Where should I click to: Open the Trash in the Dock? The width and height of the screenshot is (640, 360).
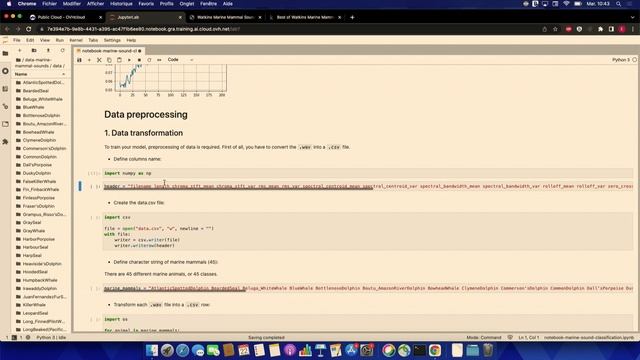click(488, 350)
